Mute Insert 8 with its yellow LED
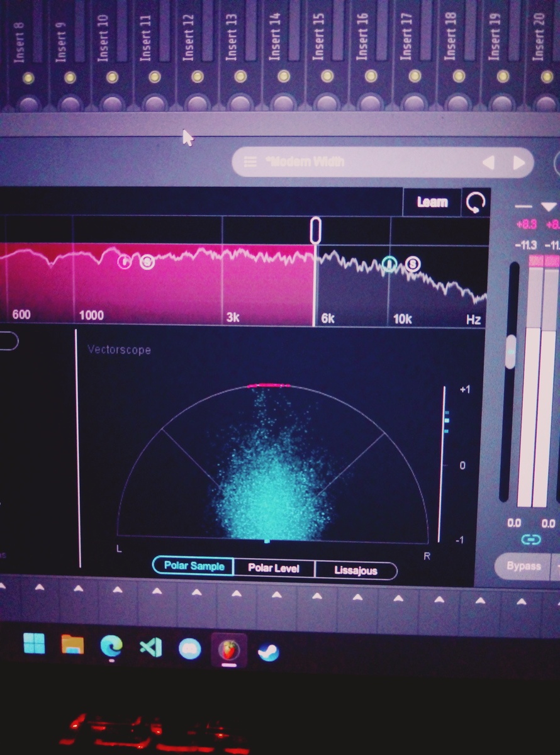 coord(28,79)
